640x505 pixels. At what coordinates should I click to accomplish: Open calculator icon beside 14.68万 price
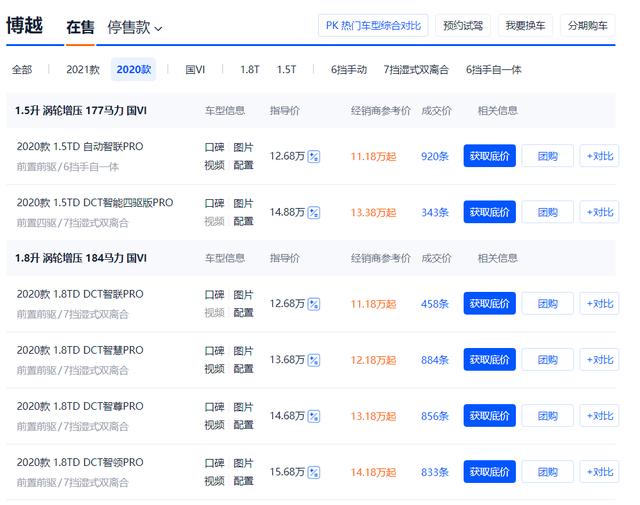click(313, 416)
